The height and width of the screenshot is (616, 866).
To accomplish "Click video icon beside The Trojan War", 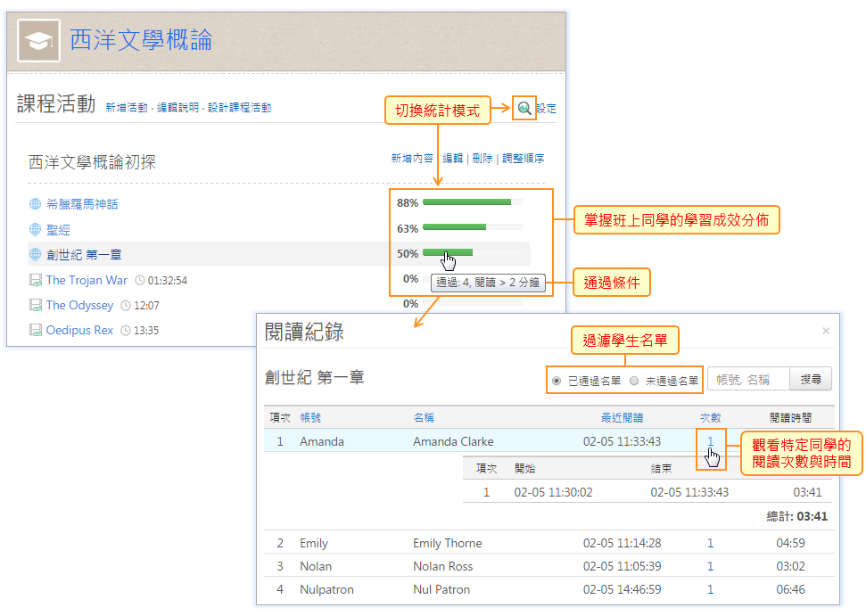I will (x=35, y=280).
